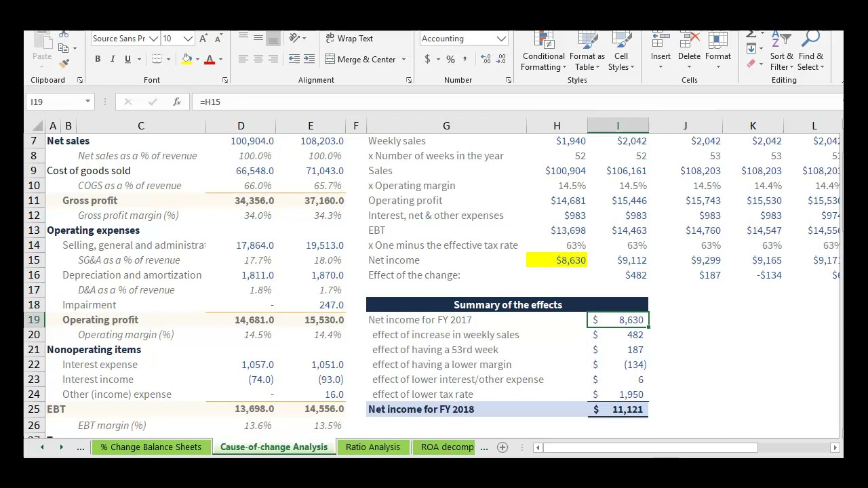The width and height of the screenshot is (868, 488).
Task: Open Find & Select
Action: pos(811,52)
